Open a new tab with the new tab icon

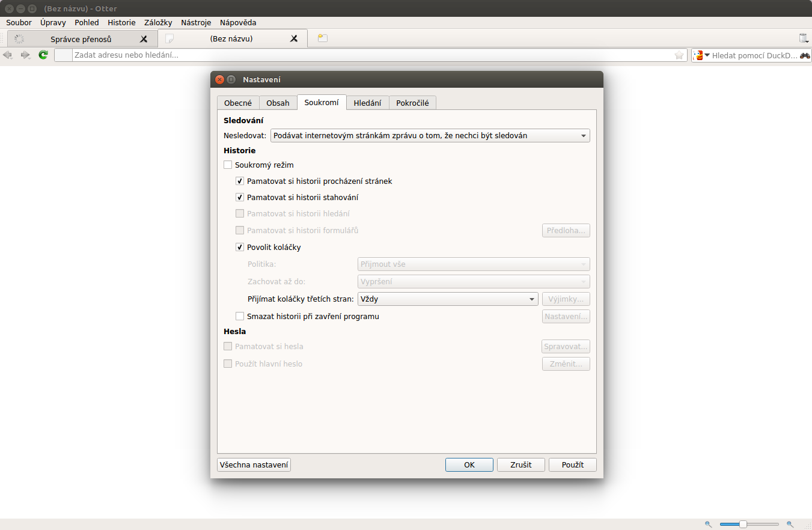point(323,38)
